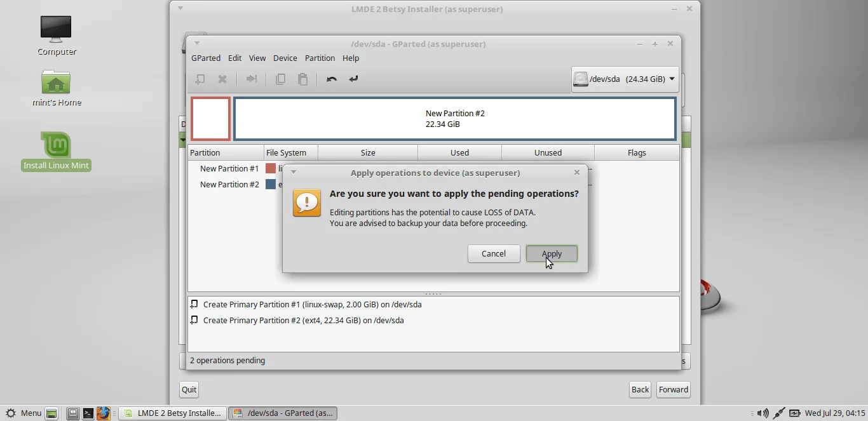Select the Resize/Move partition icon
Viewport: 868px width, 421px height.
point(251,79)
